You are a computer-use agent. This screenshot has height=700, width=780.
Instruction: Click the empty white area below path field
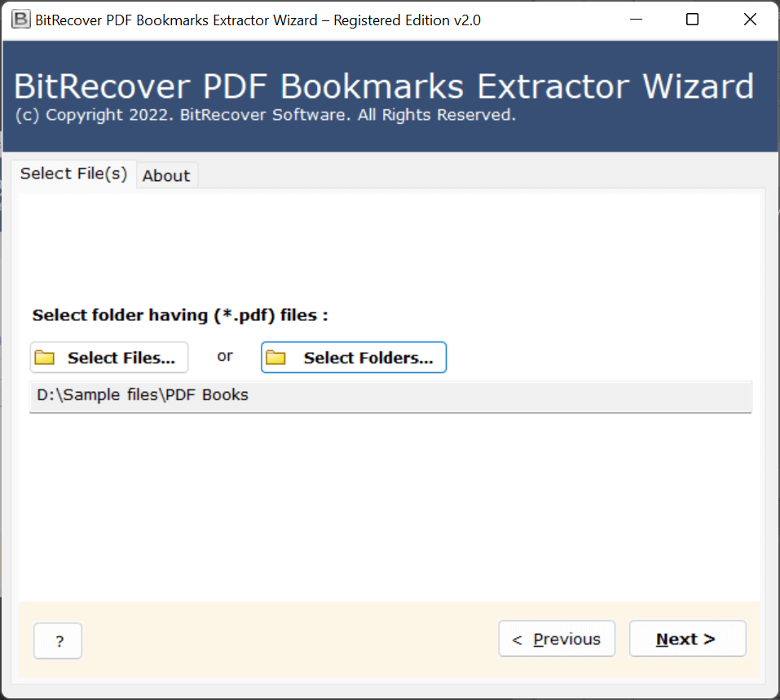(390, 505)
